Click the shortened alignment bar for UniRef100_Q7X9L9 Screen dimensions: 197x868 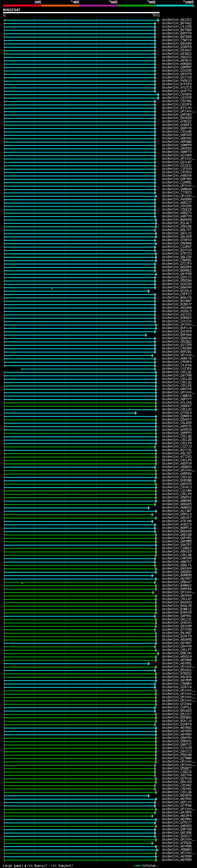coord(70,413)
